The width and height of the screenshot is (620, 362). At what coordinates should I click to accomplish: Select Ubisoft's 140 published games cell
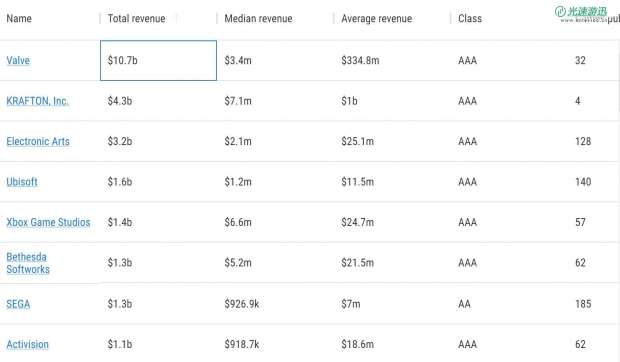pos(583,182)
